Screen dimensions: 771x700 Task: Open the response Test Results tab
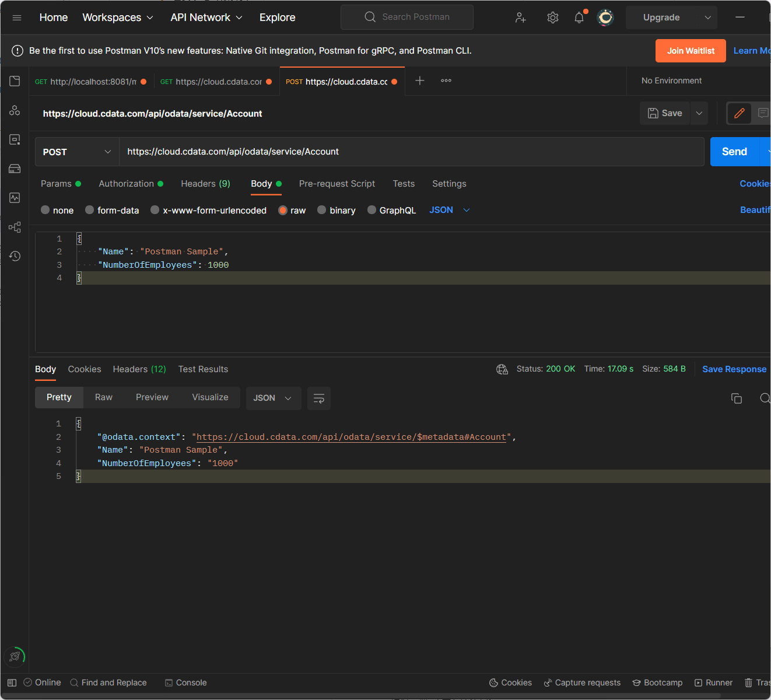tap(203, 369)
